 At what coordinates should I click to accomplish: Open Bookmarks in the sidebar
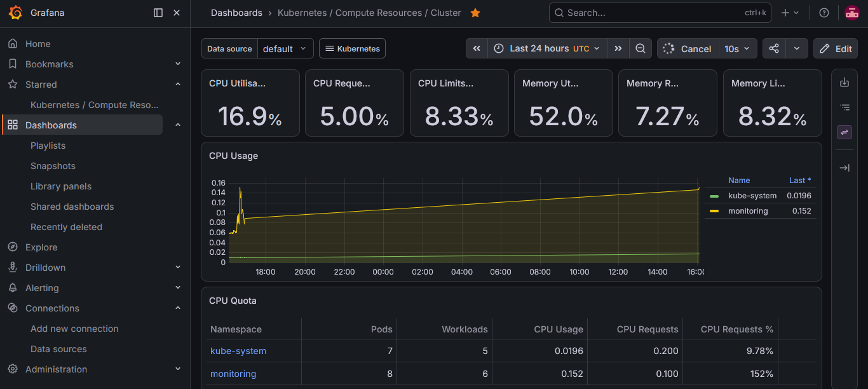[x=49, y=64]
